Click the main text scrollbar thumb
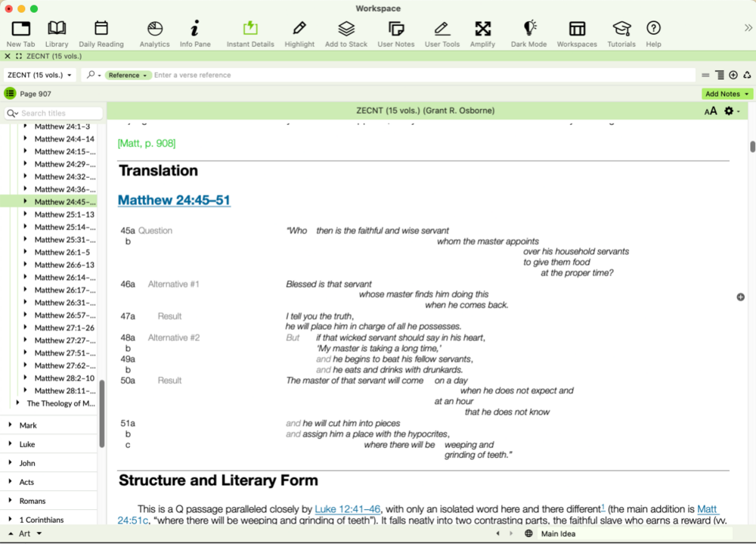Viewport: 756px width, 544px height. coord(752,146)
